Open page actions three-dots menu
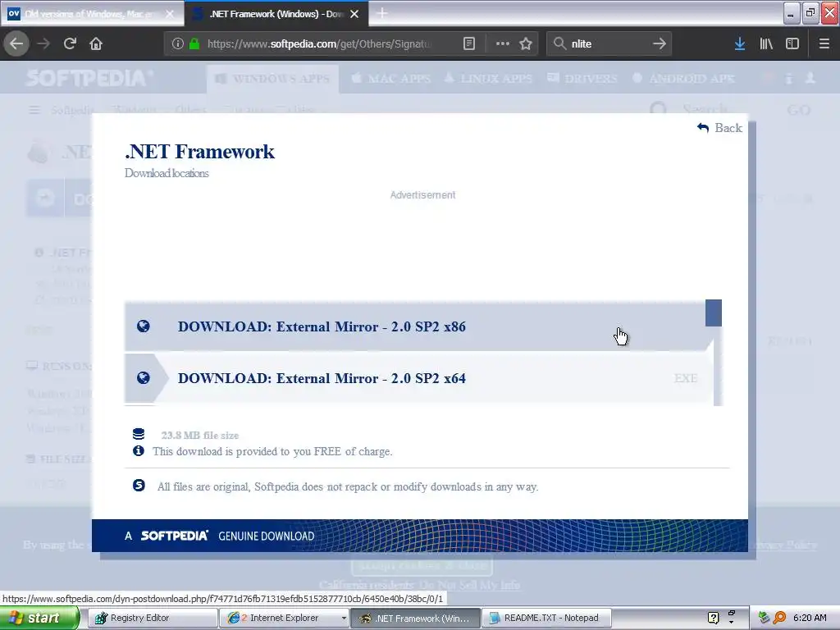This screenshot has width=840, height=630. click(x=503, y=44)
